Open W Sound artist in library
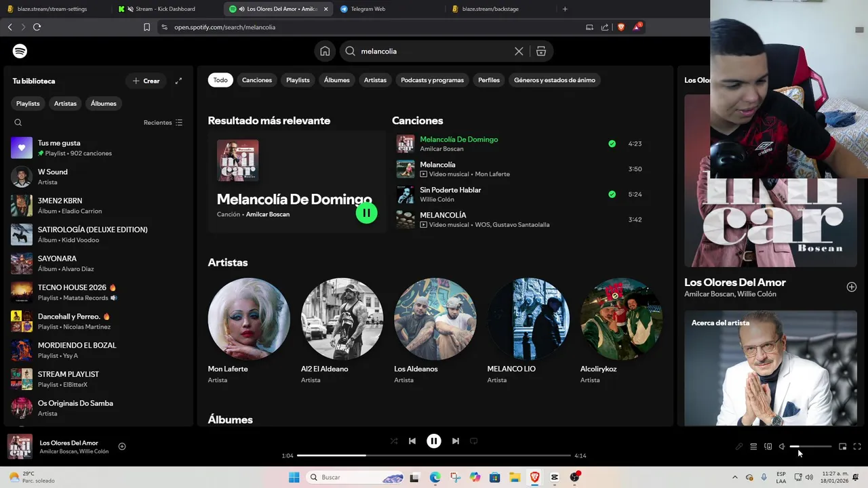The image size is (868, 488). (x=98, y=177)
